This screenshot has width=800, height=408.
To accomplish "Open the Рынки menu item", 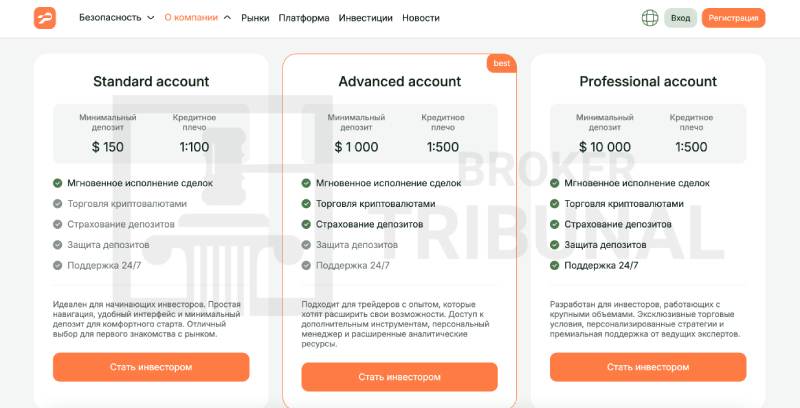I will tap(255, 18).
